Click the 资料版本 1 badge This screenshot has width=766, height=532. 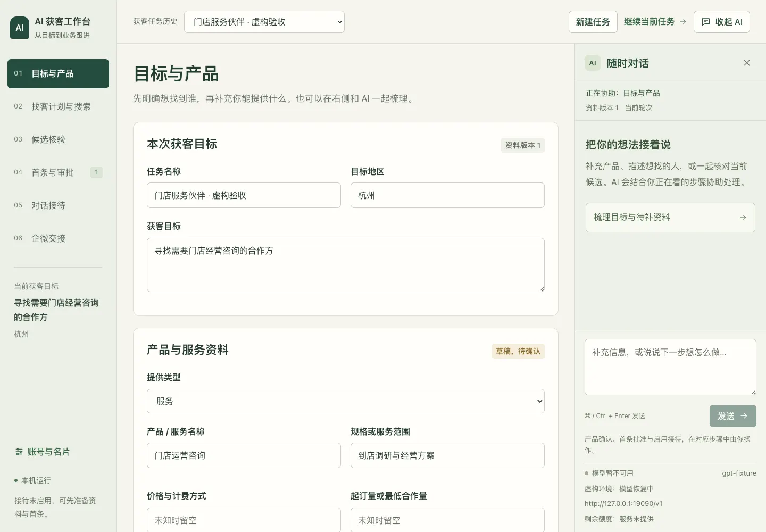point(523,145)
